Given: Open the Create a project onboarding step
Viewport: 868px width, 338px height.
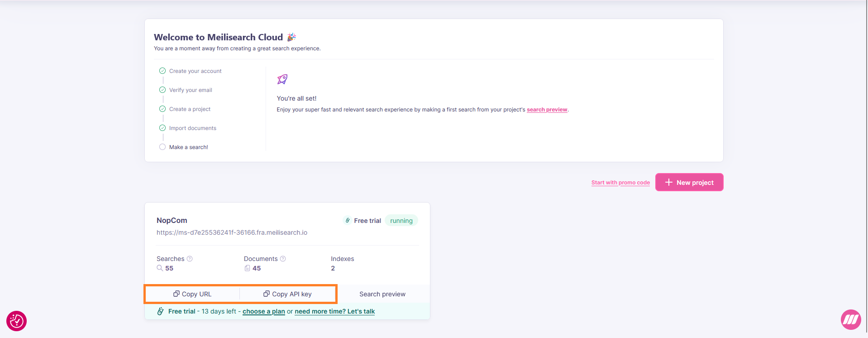Looking at the screenshot, I should [190, 109].
